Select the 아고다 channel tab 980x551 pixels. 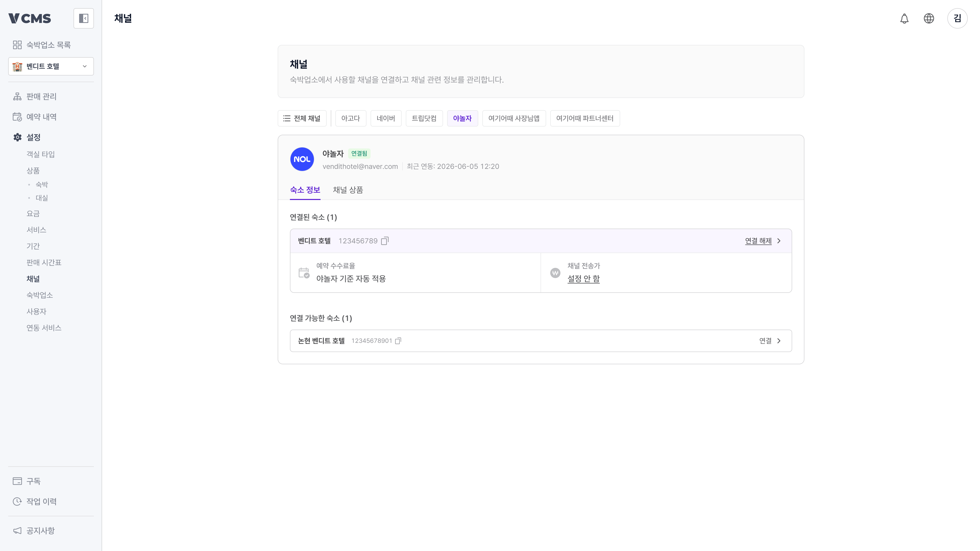coord(350,118)
